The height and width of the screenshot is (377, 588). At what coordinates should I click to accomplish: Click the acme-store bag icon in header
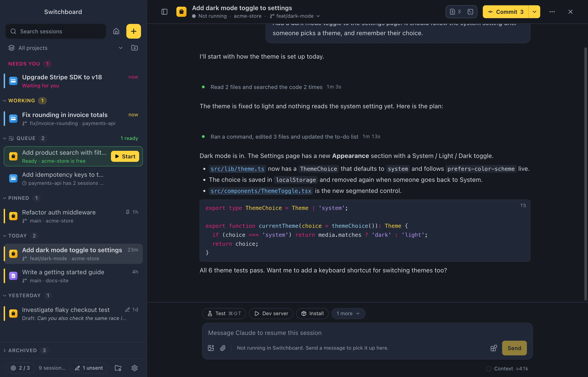tap(181, 12)
